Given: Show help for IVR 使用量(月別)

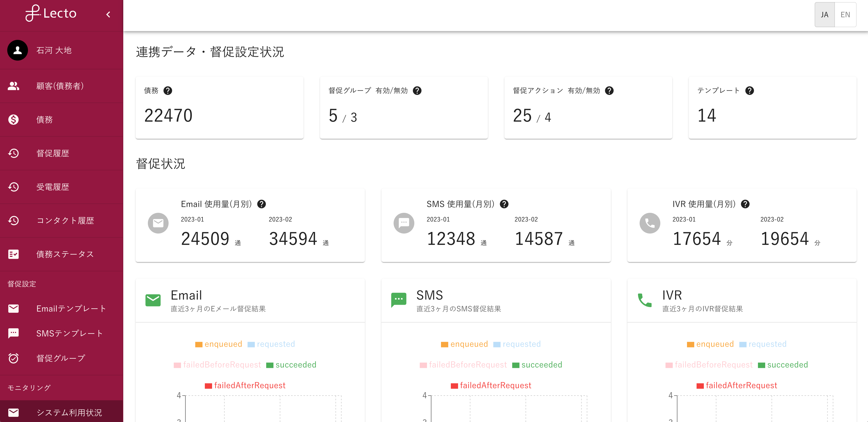Looking at the screenshot, I should click(745, 204).
